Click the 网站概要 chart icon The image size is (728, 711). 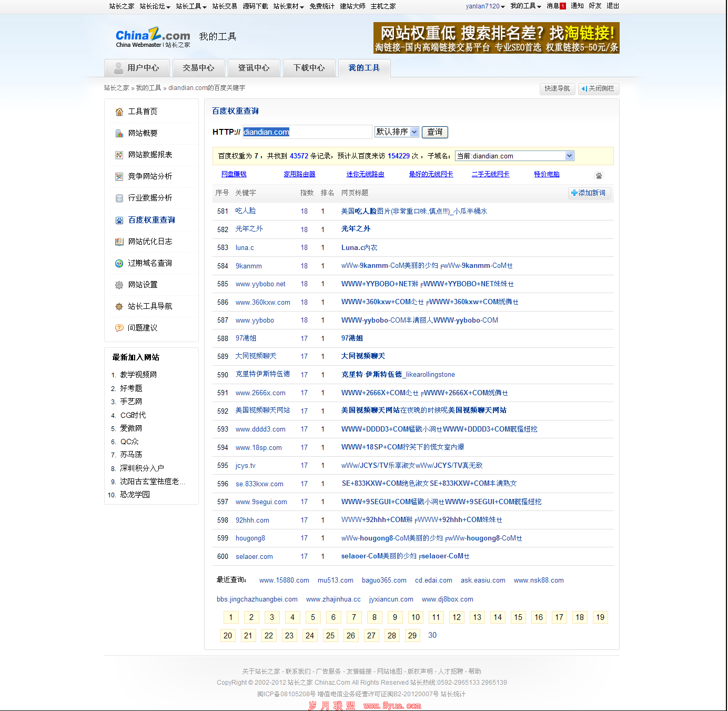pos(119,133)
